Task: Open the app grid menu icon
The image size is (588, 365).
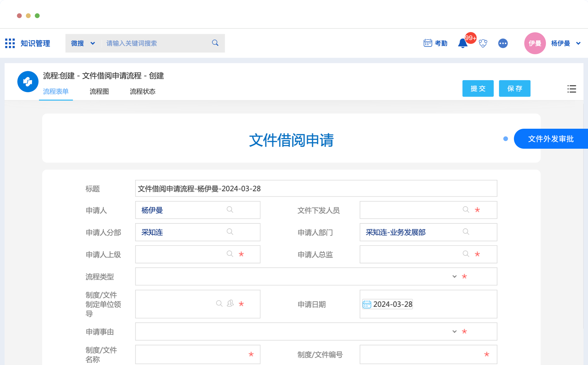Action: coord(10,43)
